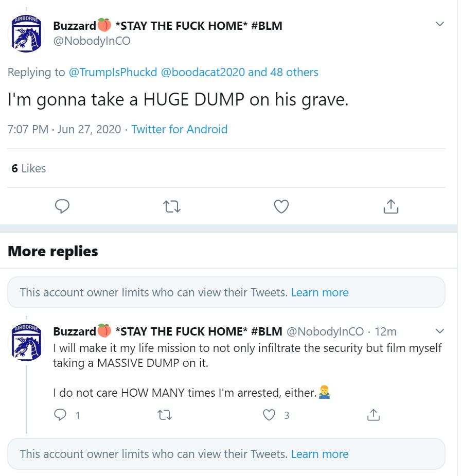Open the main tweet's chevron options menu
Viewport: 461px width, 476px height.
point(440,24)
